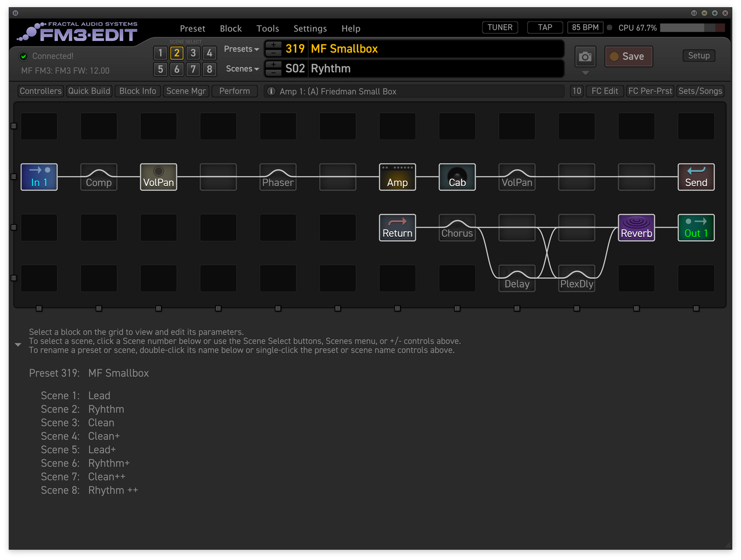741x560 pixels.
Task: Open the Presets dropdown
Action: [242, 49]
